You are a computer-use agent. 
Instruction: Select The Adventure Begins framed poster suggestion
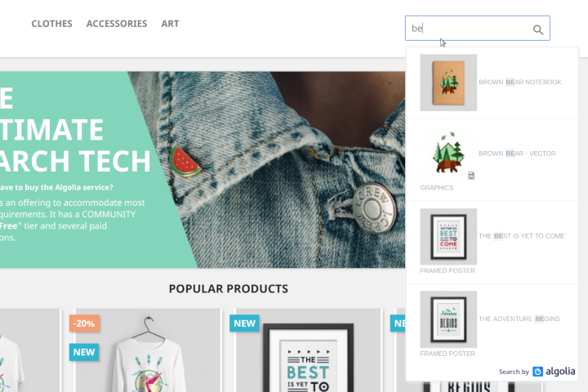point(492,324)
